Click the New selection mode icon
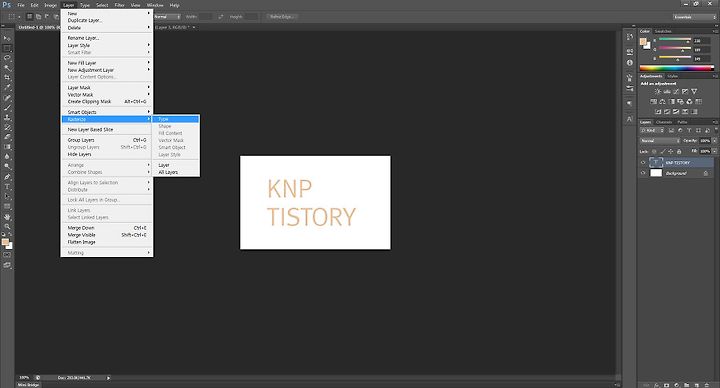The width and height of the screenshot is (720, 388). tap(29, 17)
